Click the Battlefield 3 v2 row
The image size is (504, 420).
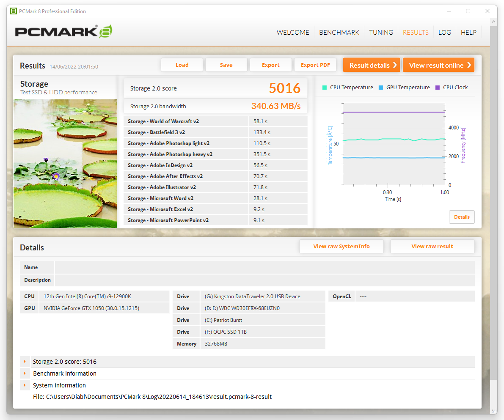click(215, 132)
